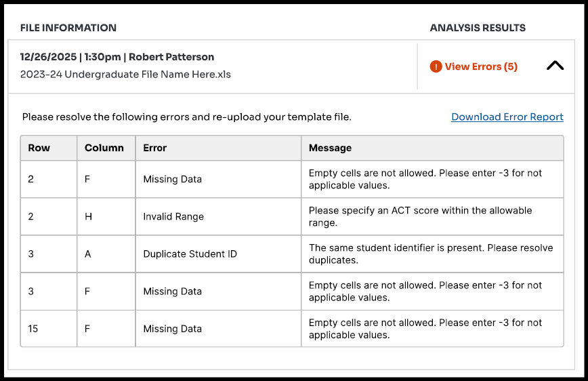Click Missing Data error in row 15

point(173,329)
